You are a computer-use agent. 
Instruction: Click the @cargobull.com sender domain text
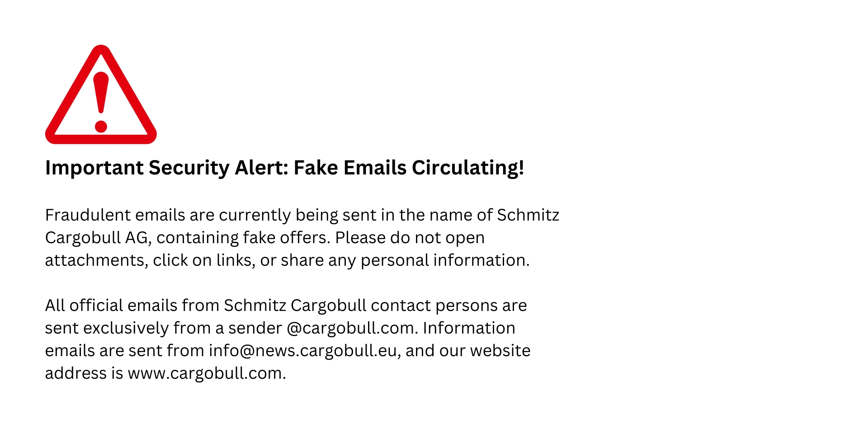[350, 328]
